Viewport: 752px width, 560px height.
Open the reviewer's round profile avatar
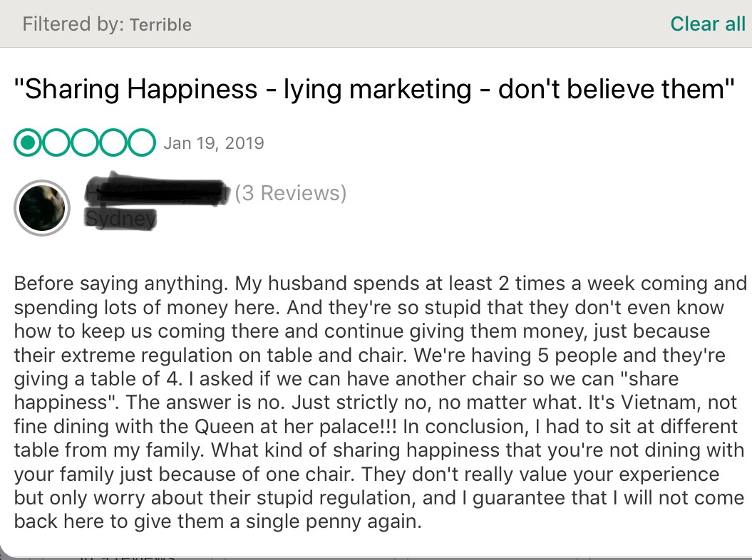tap(42, 208)
